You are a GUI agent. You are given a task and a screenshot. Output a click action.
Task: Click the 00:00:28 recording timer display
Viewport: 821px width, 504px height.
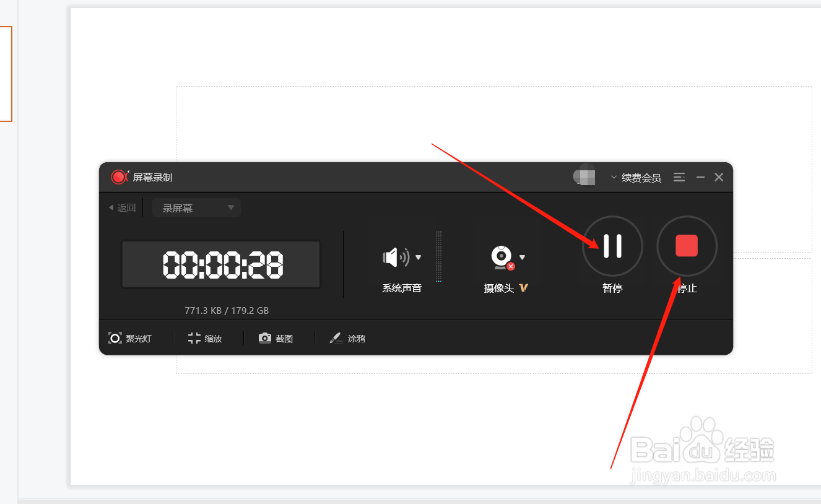point(221,264)
